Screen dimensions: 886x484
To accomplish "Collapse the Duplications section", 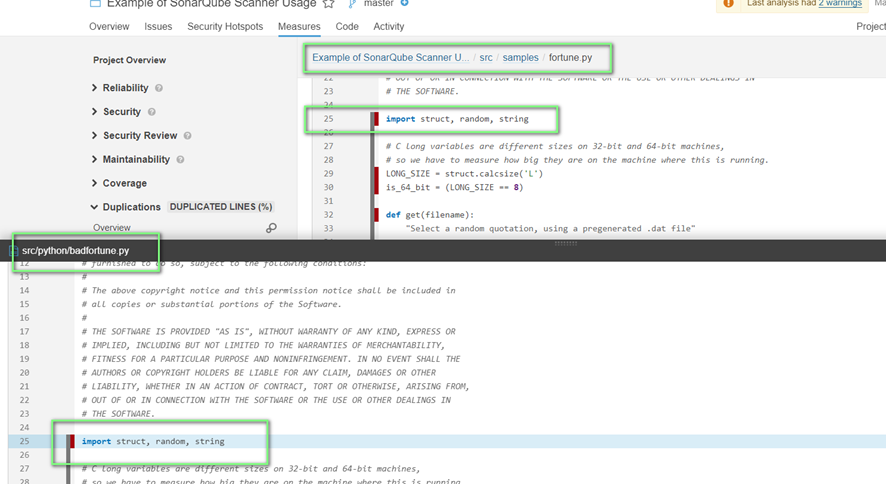I will coord(94,207).
